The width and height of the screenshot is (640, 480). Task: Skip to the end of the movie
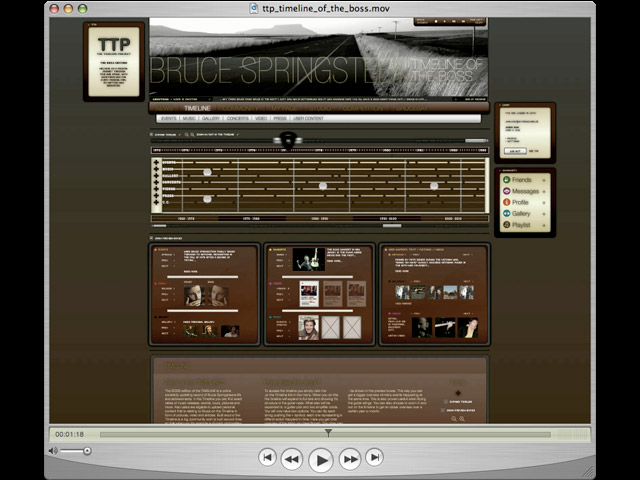click(375, 457)
